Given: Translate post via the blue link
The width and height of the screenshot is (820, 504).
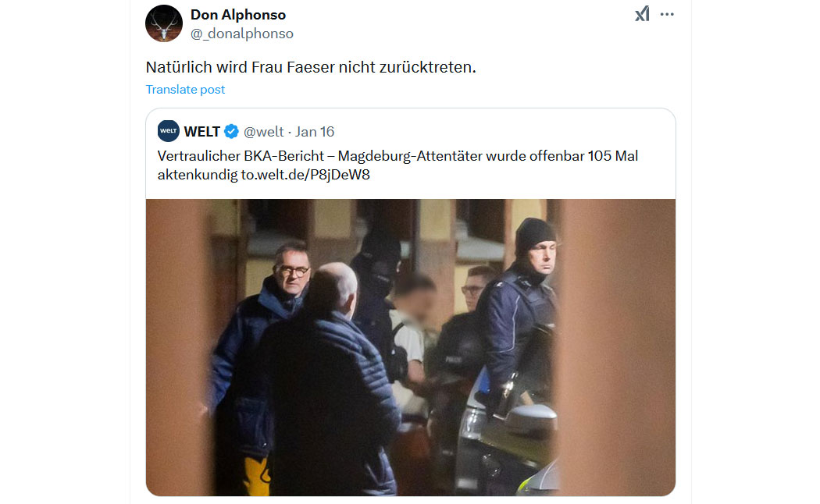Looking at the screenshot, I should tap(185, 89).
